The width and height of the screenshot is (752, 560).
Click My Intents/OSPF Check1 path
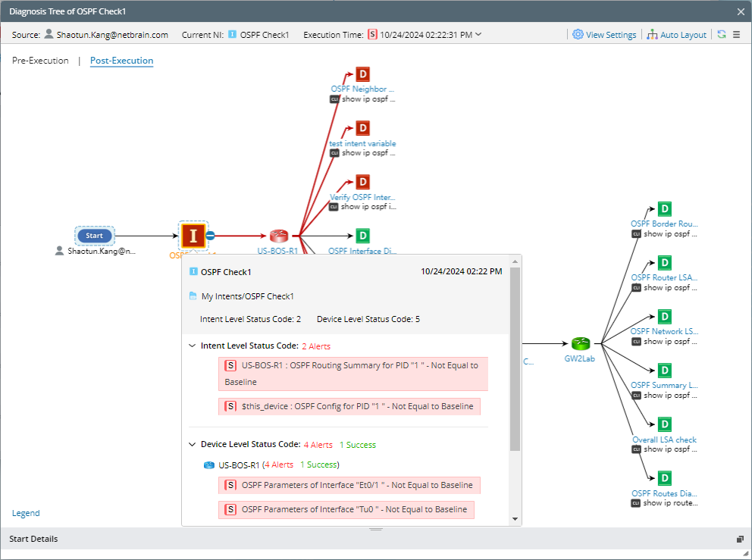(247, 296)
